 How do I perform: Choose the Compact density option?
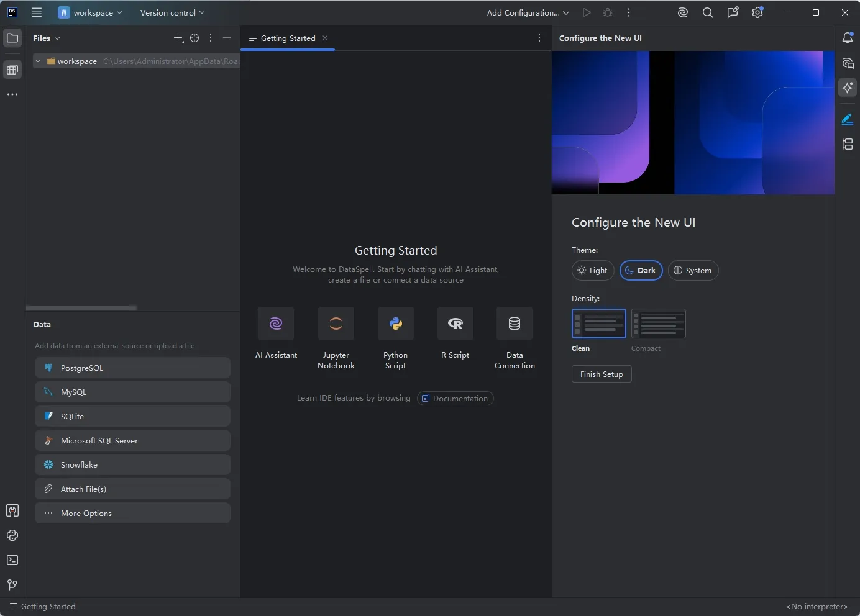(x=657, y=324)
